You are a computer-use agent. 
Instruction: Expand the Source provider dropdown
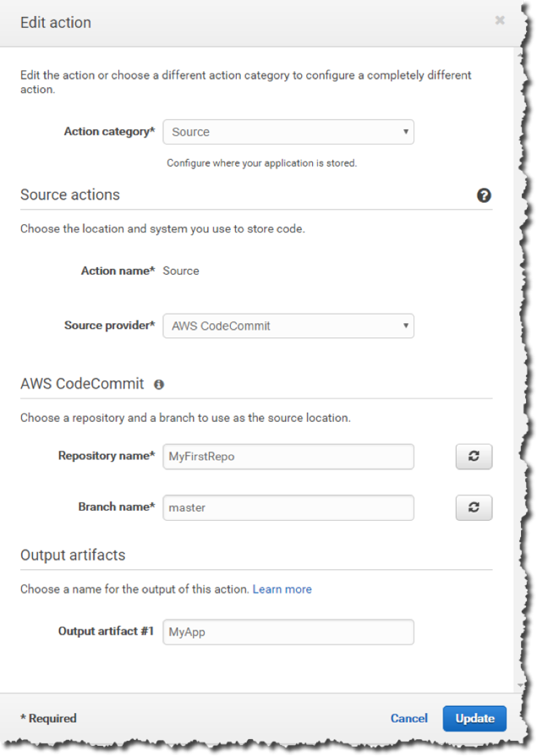(x=288, y=326)
